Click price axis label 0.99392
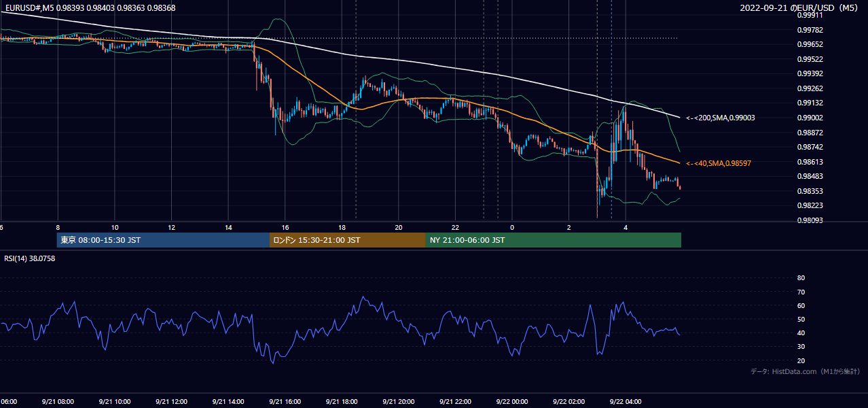The width and height of the screenshot is (868, 408). pyautogui.click(x=810, y=73)
